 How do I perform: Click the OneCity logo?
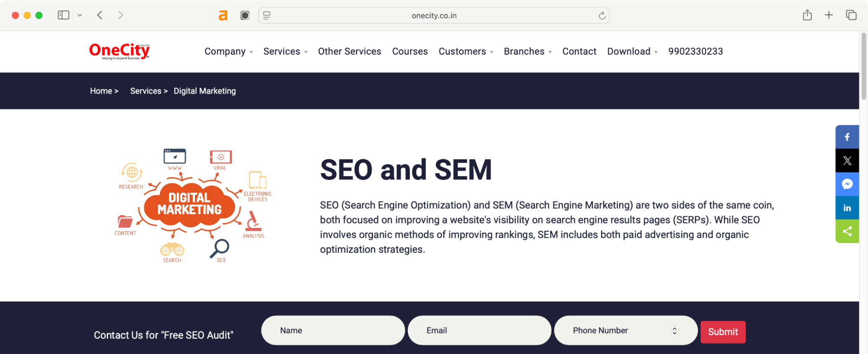coord(119,50)
